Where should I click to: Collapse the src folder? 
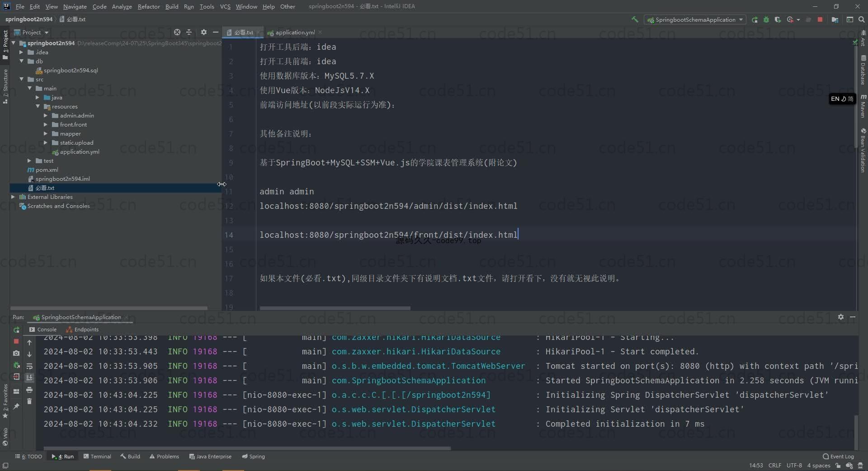tap(21, 79)
